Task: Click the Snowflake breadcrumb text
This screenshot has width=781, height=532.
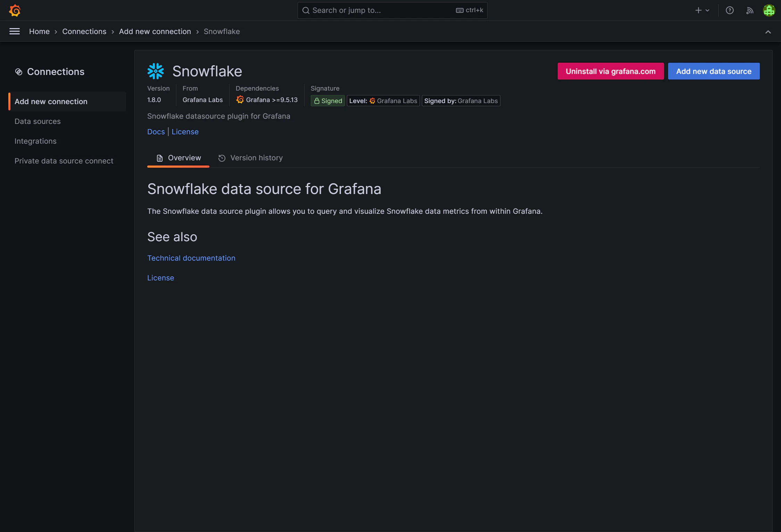Action: coord(222,32)
